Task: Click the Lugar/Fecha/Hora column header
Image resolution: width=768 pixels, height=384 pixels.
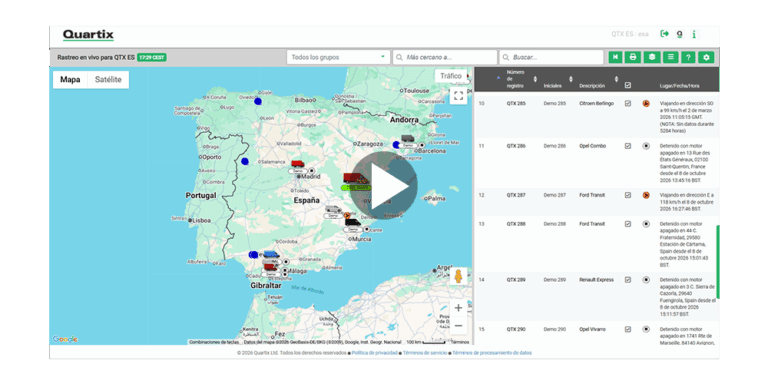Action: [x=679, y=86]
